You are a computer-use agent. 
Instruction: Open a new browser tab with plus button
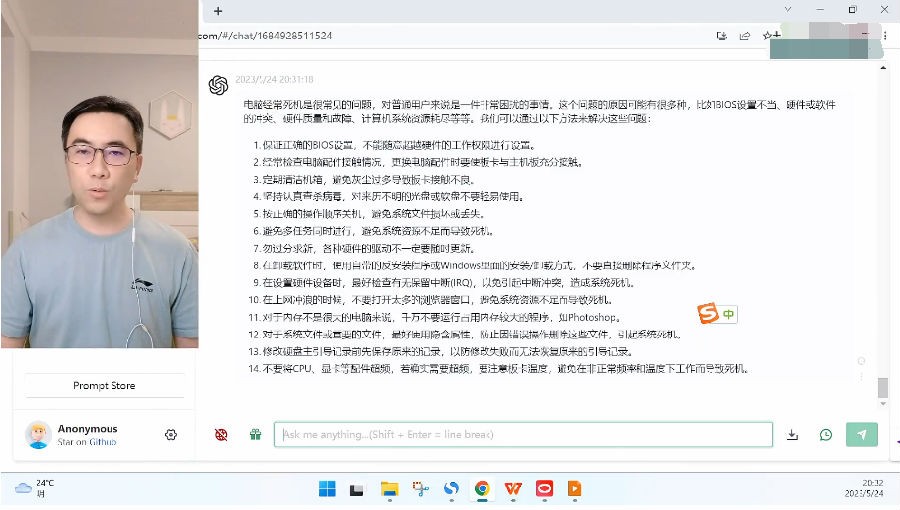[218, 11]
